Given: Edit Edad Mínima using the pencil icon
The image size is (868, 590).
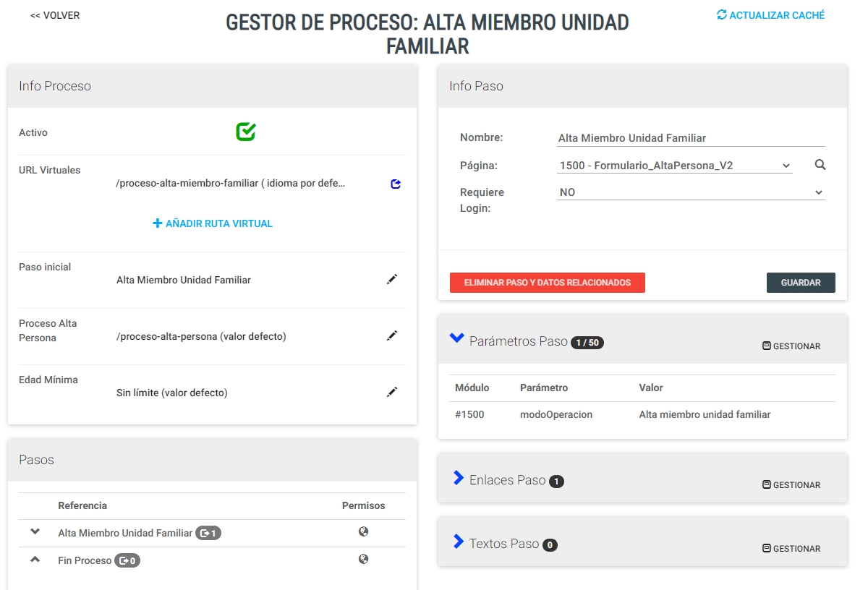Looking at the screenshot, I should [392, 392].
